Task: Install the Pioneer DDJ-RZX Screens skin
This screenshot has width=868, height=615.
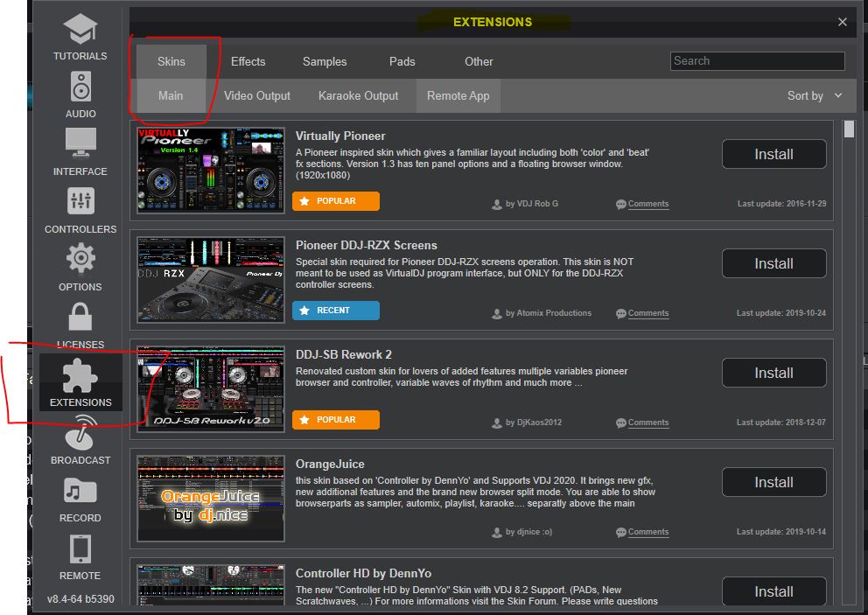Action: coord(773,263)
